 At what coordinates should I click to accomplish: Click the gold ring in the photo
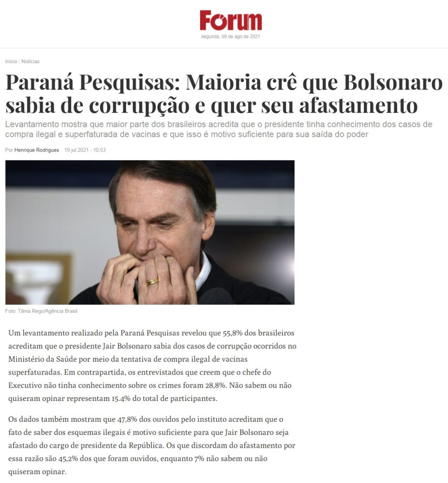pos(152,282)
